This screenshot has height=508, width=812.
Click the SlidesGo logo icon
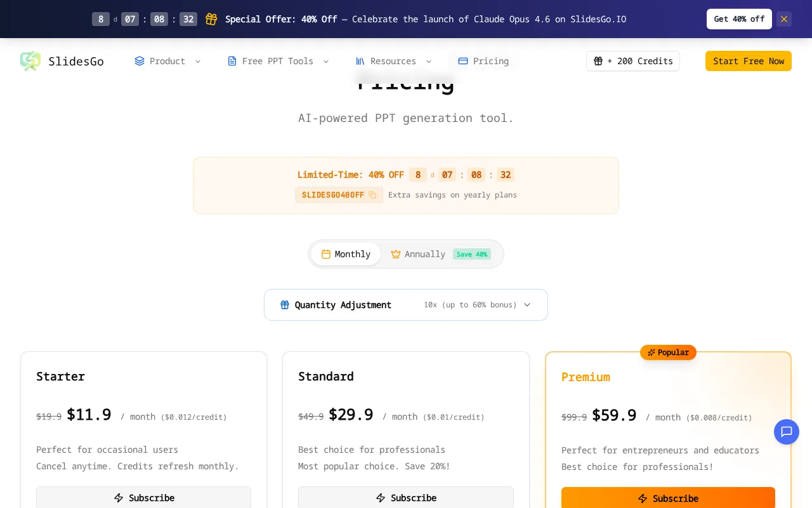(x=30, y=61)
